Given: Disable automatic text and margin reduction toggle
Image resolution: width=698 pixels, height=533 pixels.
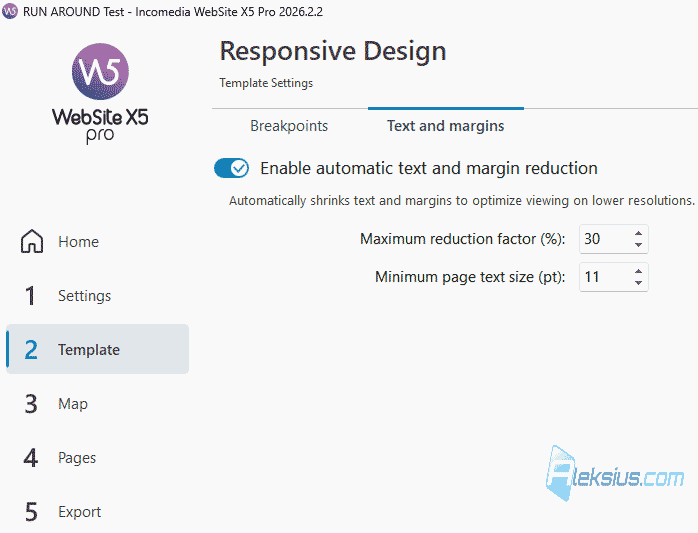Looking at the screenshot, I should pyautogui.click(x=231, y=168).
